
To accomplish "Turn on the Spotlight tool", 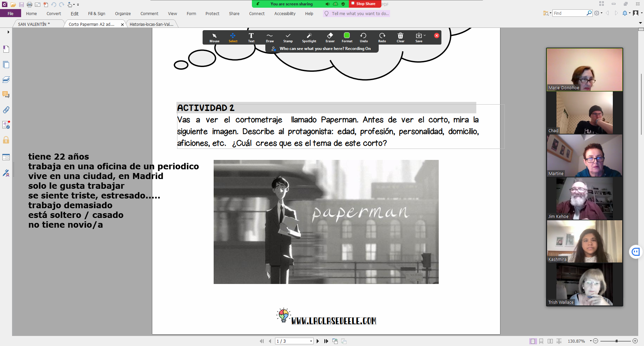I will click(309, 38).
